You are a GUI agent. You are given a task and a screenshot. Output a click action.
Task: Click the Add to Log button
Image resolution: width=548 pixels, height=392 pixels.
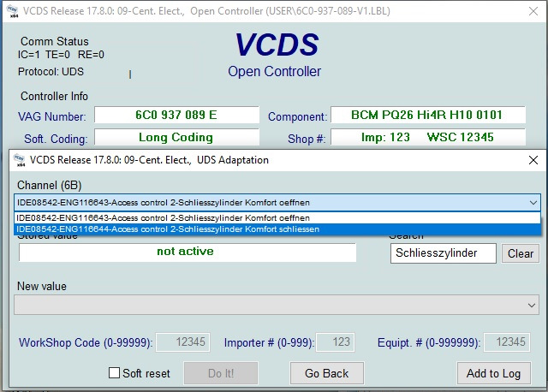click(493, 373)
